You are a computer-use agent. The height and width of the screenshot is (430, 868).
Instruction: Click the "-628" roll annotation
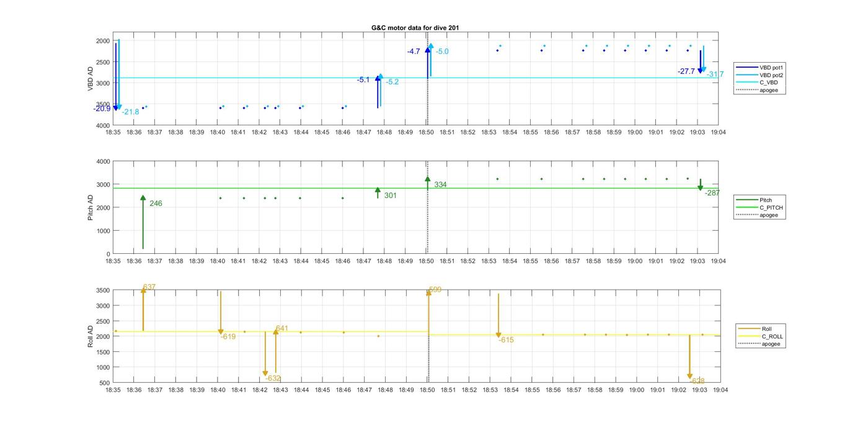click(697, 381)
